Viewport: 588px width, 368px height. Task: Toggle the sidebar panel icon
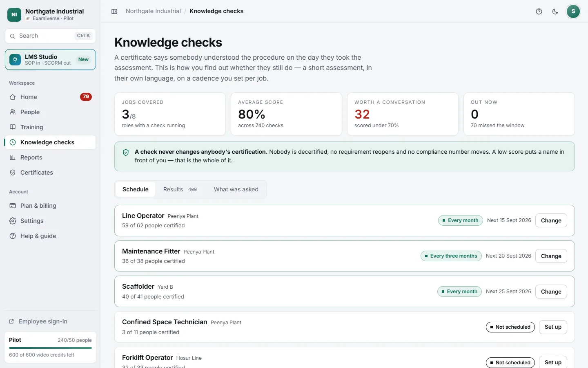click(x=114, y=11)
